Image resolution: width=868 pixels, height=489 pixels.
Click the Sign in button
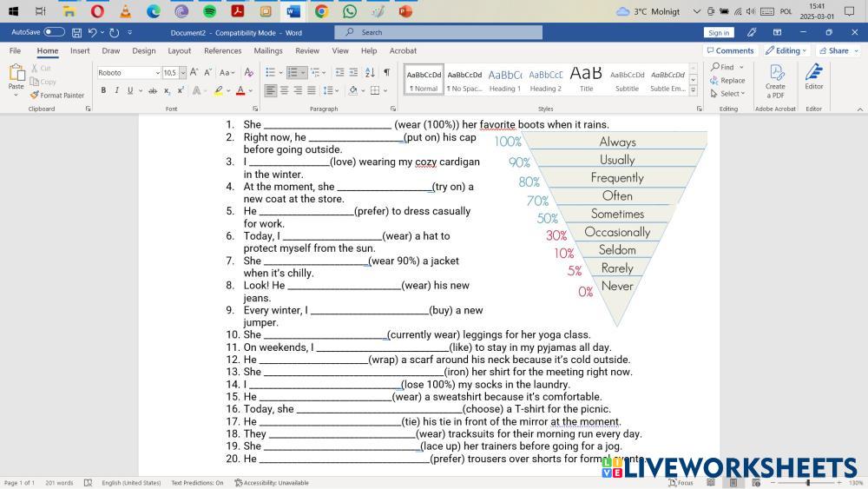point(719,32)
